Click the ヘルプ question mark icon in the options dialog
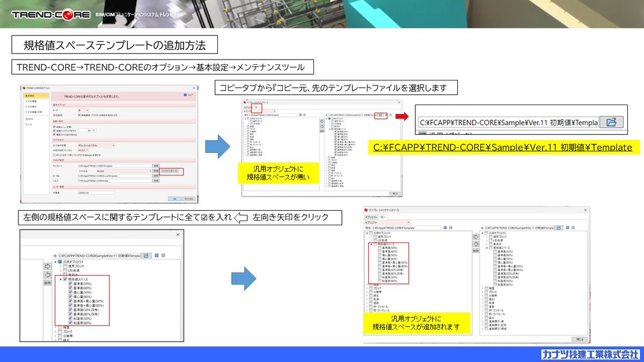 [185, 95]
